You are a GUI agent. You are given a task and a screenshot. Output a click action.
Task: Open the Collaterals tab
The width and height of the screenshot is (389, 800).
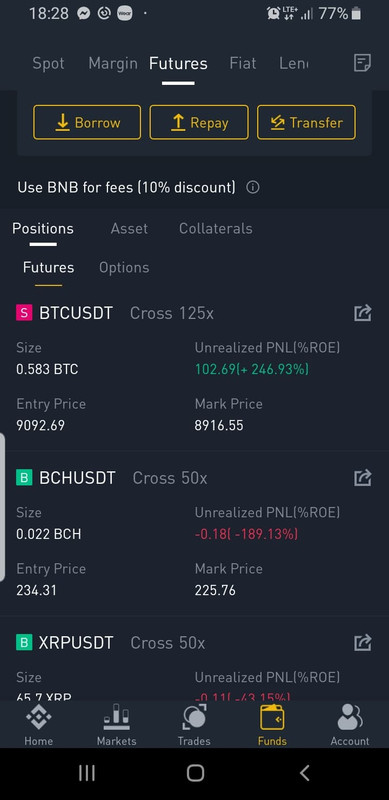pyautogui.click(x=215, y=228)
